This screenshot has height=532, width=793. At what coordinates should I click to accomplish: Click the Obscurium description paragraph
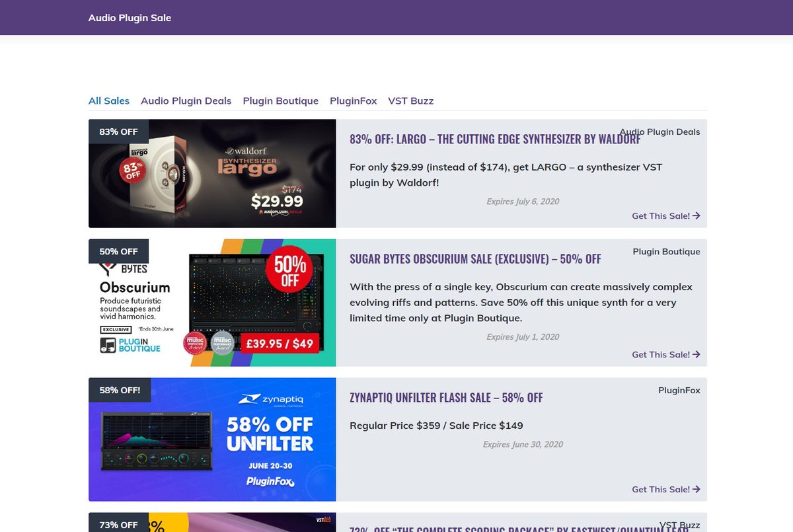pos(521,303)
